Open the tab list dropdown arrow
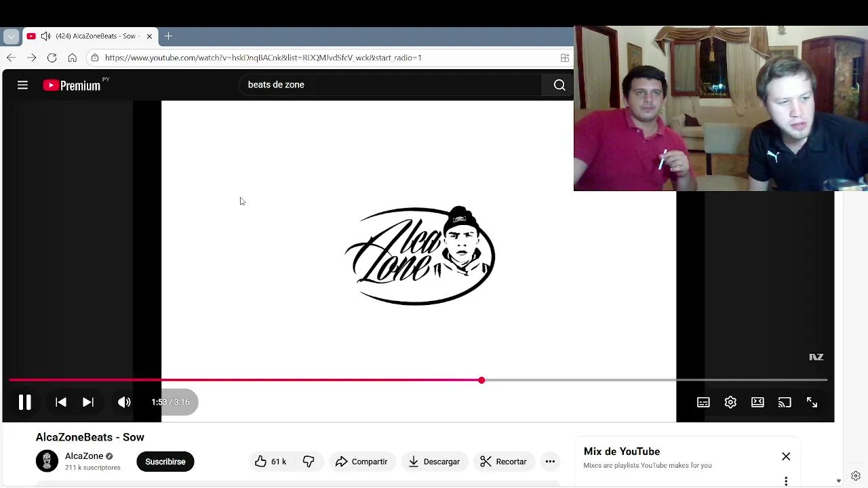 [x=11, y=36]
